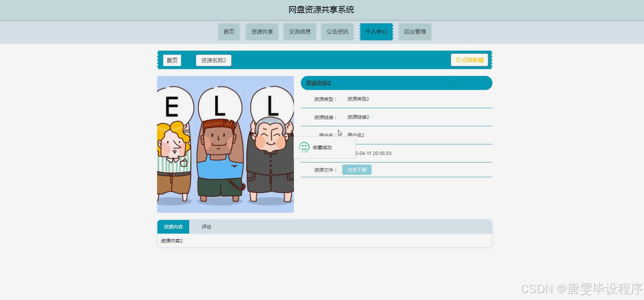The height and width of the screenshot is (300, 644).
Task: Click the 资源文件： label
Action: click(x=325, y=170)
